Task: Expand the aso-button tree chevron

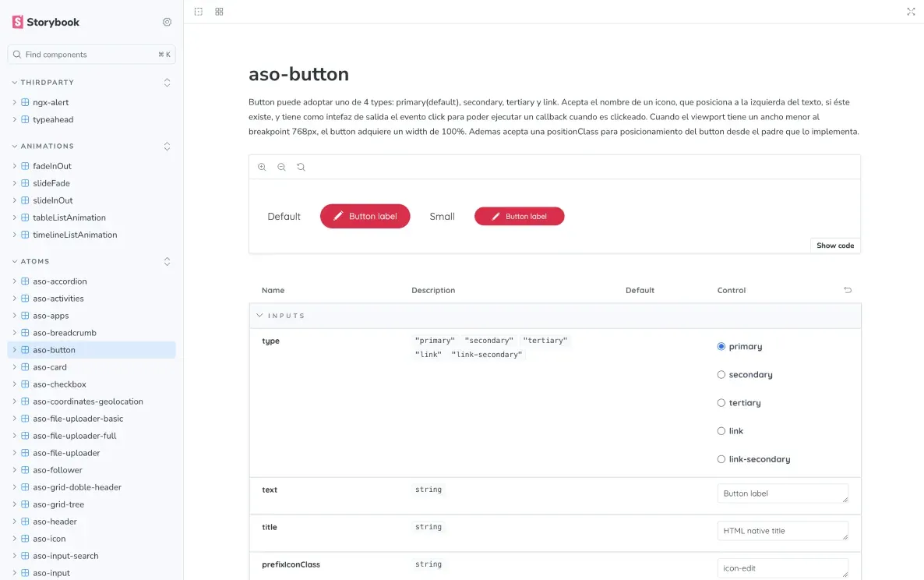Action: [14, 349]
